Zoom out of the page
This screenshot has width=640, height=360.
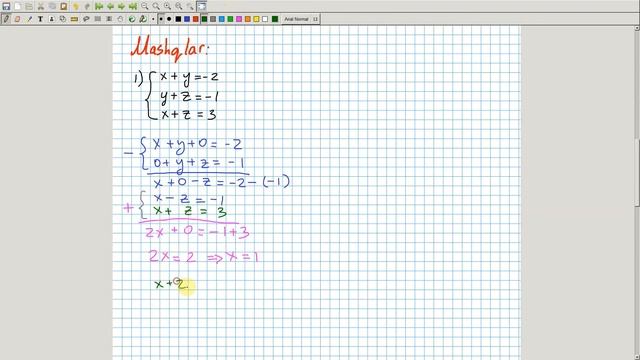(x=144, y=7)
